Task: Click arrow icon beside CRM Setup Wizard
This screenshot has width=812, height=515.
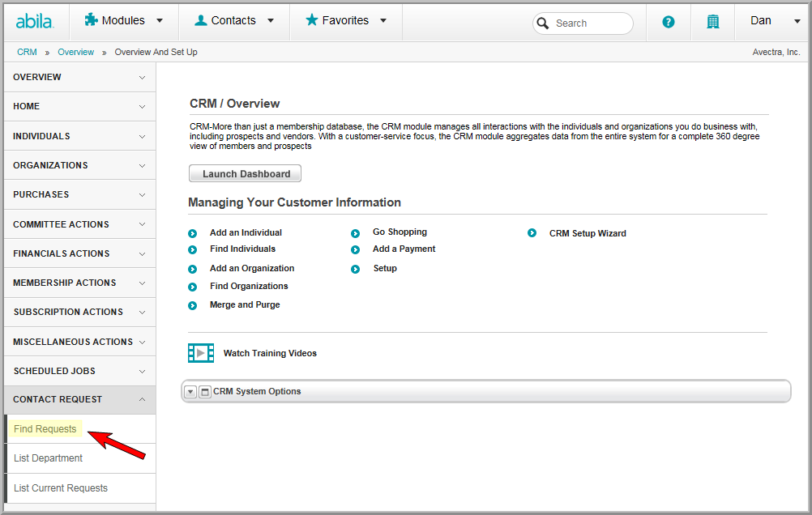Action: tap(532, 233)
